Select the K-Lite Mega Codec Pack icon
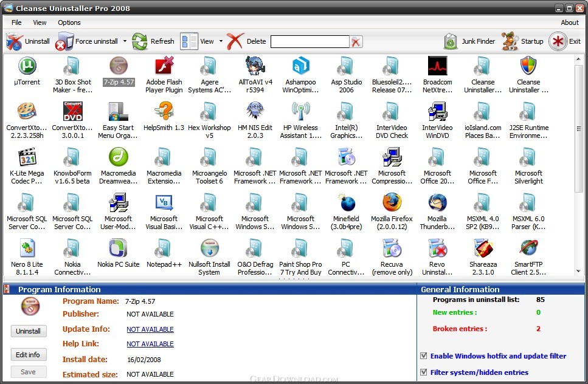588x384 pixels. 27,157
